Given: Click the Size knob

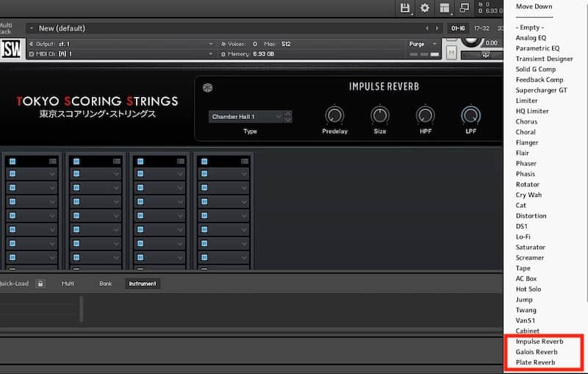Looking at the screenshot, I should pyautogui.click(x=380, y=115).
